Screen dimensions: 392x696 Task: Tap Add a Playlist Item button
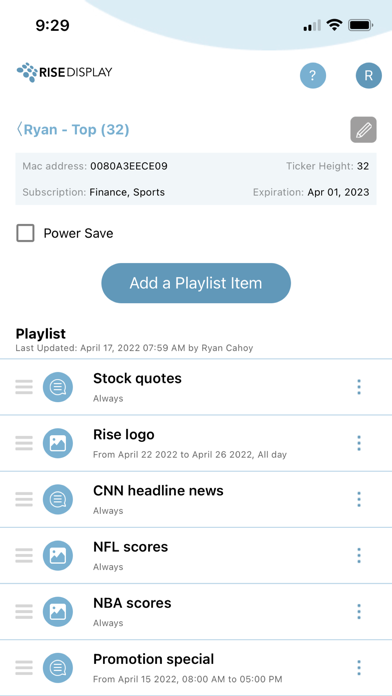pos(196,283)
